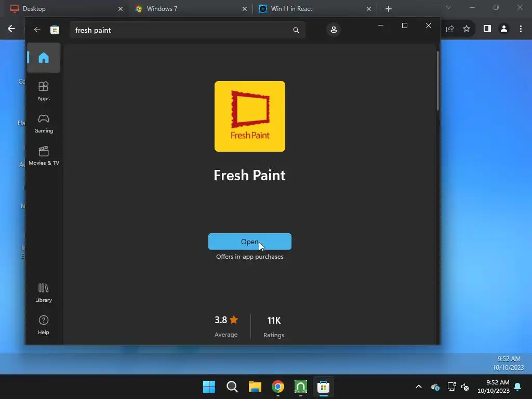Switch to the Desktop browser tab

coord(66,9)
